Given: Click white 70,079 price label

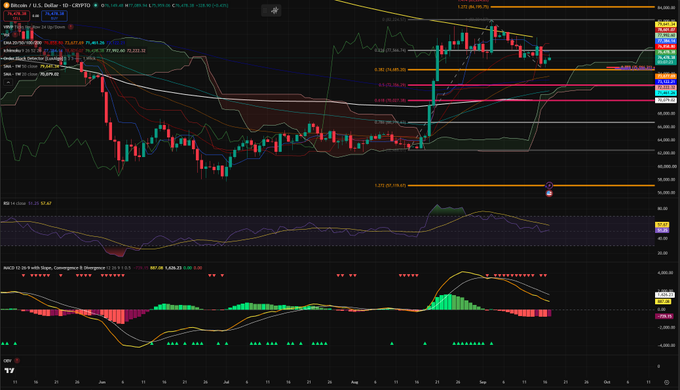Looking at the screenshot, I should click(x=666, y=100).
